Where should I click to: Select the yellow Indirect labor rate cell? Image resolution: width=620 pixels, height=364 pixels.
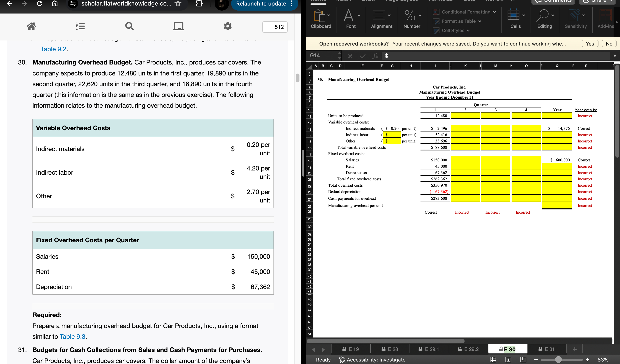coord(392,135)
